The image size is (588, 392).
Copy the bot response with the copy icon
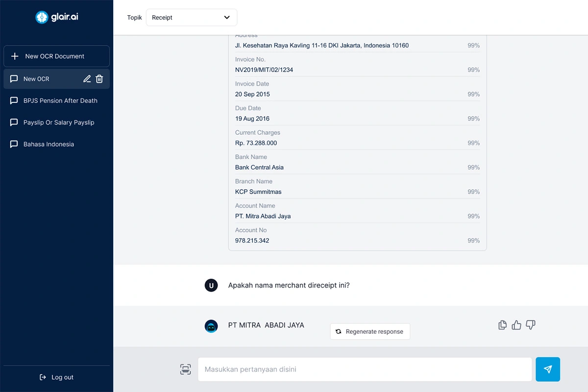click(502, 325)
